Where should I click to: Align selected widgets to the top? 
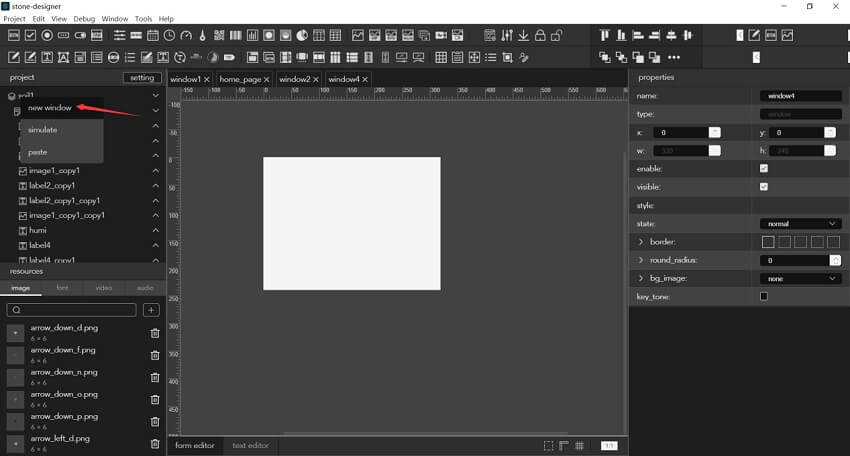(x=604, y=35)
